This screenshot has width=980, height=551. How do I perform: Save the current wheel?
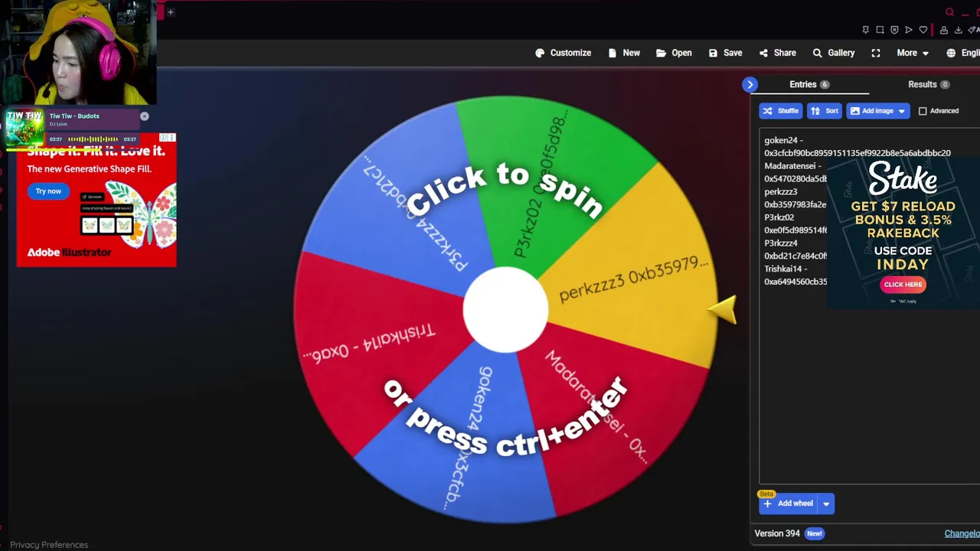click(725, 53)
